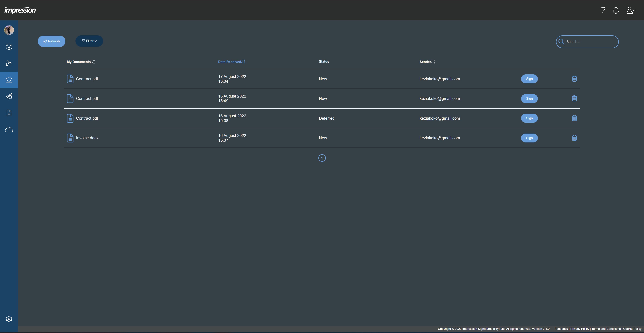The width and height of the screenshot is (644, 333).
Task: Open the Privacy Policy footer link
Action: click(x=579, y=329)
